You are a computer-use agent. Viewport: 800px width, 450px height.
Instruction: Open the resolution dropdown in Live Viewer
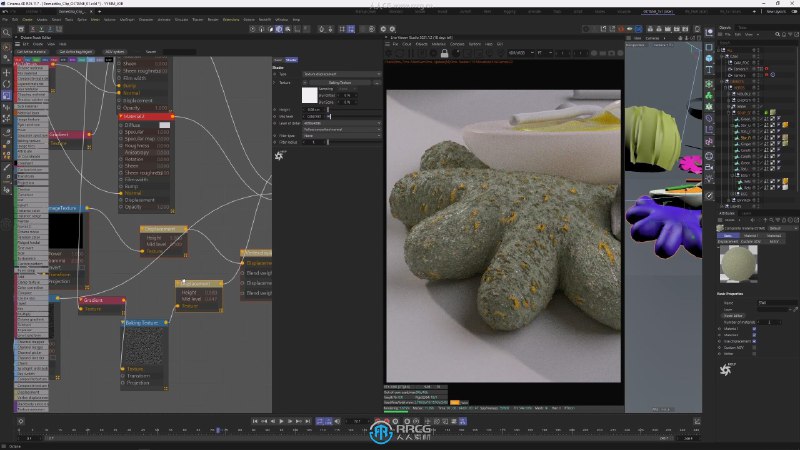520,51
